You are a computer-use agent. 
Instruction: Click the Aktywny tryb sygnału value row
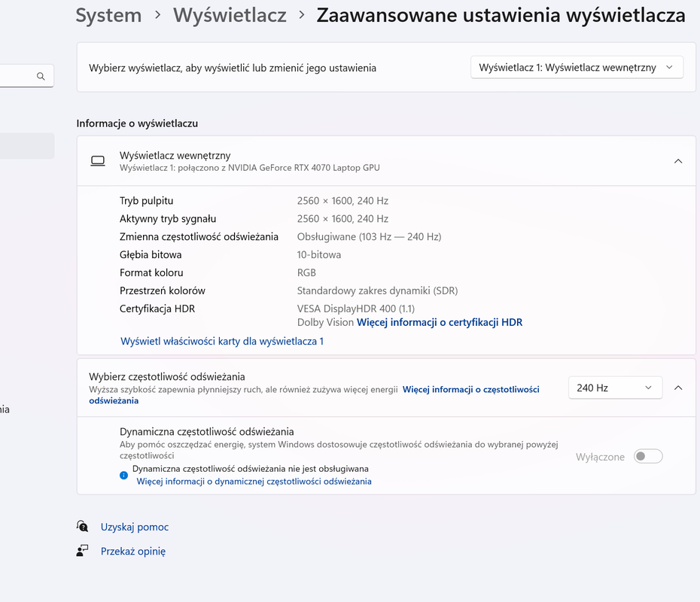pos(342,219)
